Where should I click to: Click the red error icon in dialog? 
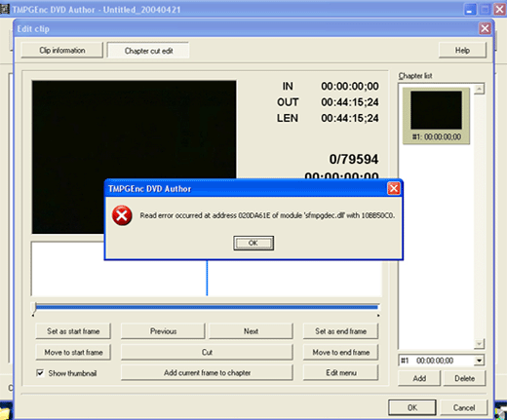[122, 215]
